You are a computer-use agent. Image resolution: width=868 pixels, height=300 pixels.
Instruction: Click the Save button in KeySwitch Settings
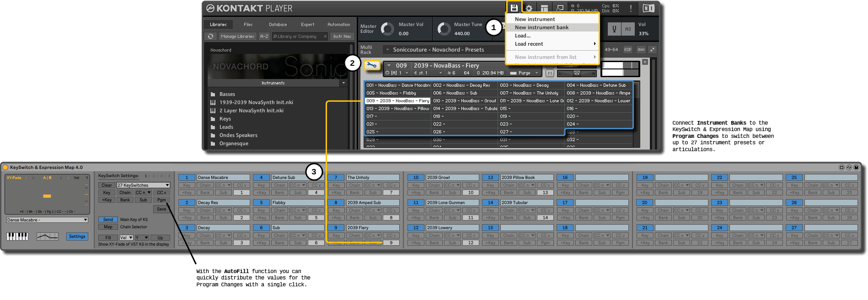click(x=161, y=209)
